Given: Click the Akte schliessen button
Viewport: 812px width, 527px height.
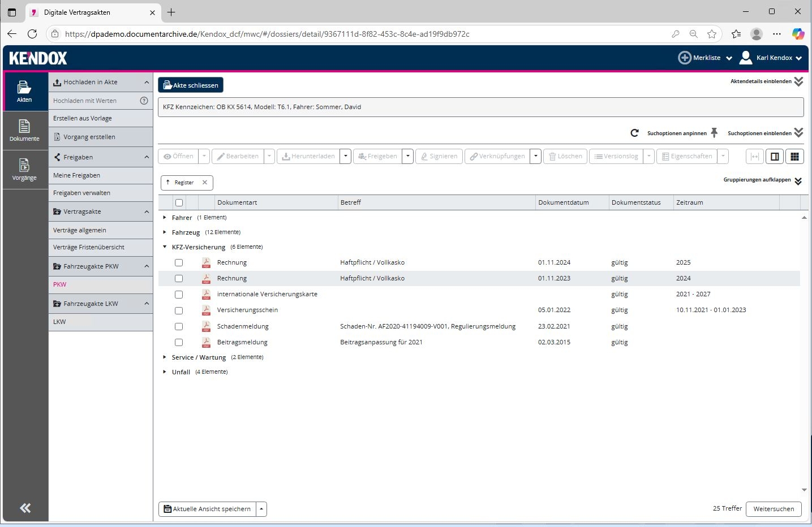Looking at the screenshot, I should [x=191, y=85].
